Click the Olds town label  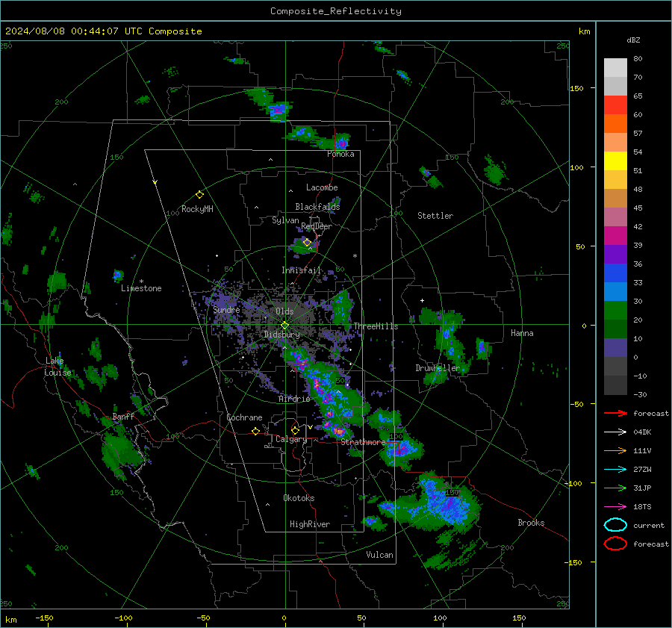tap(284, 311)
